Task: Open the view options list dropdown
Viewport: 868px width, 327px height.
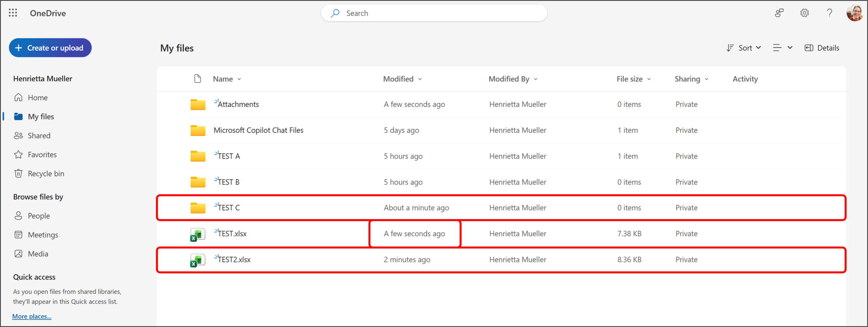Action: (783, 48)
